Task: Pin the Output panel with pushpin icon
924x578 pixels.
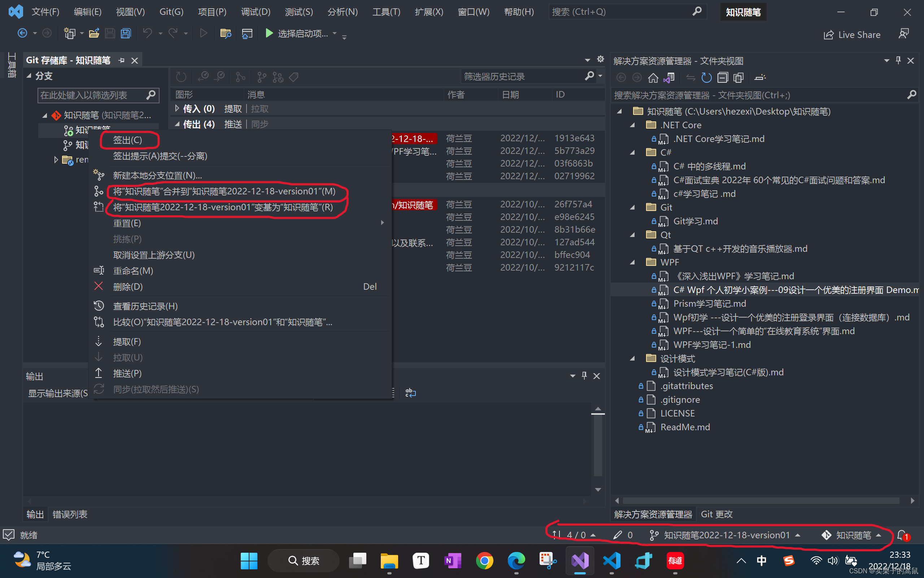Action: (x=584, y=376)
